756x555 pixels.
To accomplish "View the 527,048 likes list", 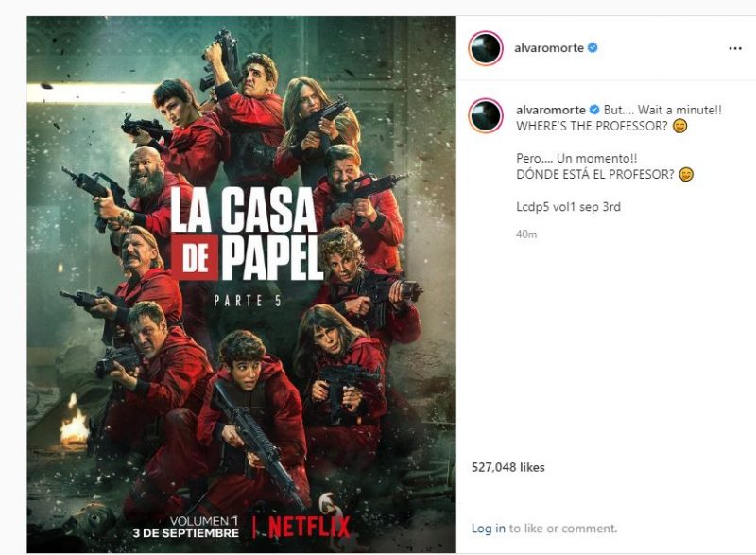I will point(508,467).
